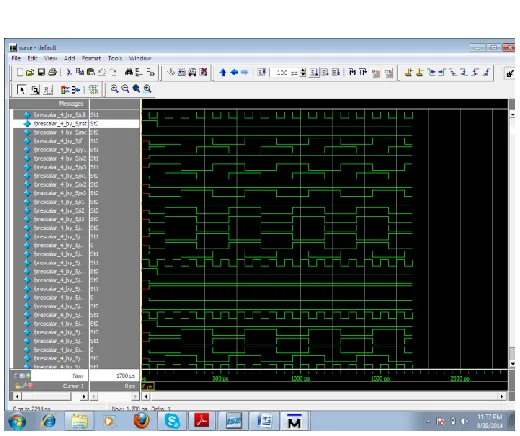Click the Zoom In magnifier icon

click(114, 89)
